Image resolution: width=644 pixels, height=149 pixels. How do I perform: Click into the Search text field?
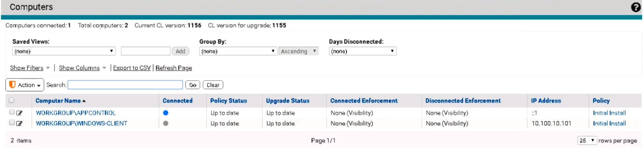[x=125, y=85]
